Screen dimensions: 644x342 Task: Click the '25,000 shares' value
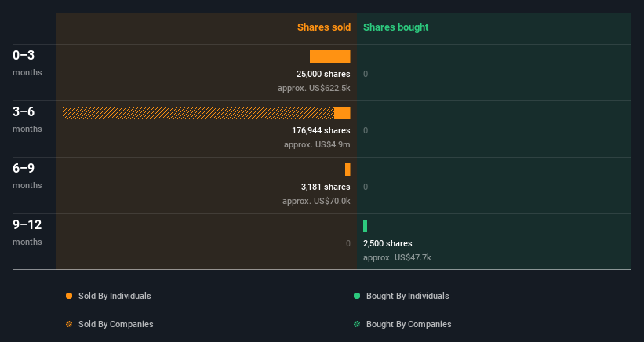coord(323,74)
